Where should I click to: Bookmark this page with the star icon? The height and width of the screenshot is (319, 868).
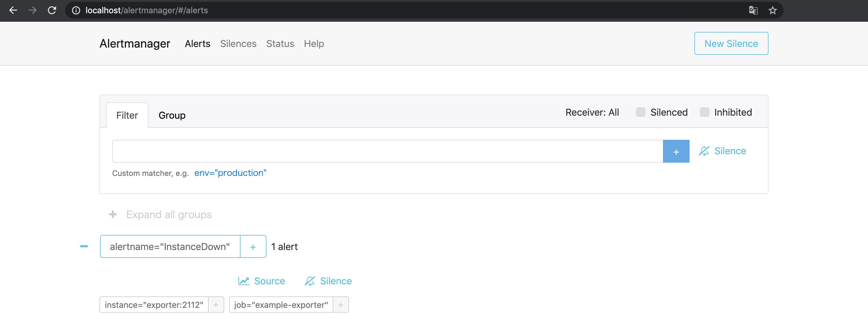[x=773, y=11]
